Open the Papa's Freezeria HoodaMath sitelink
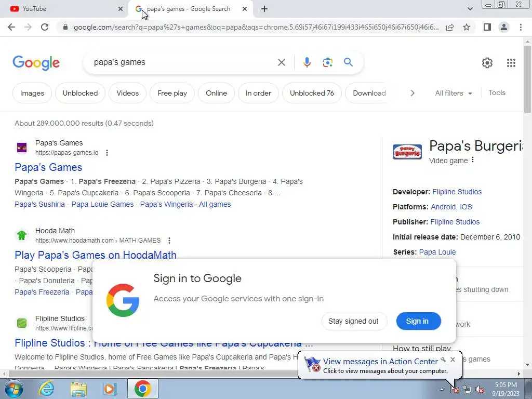Viewport: 532px width, 399px height. pos(42,292)
